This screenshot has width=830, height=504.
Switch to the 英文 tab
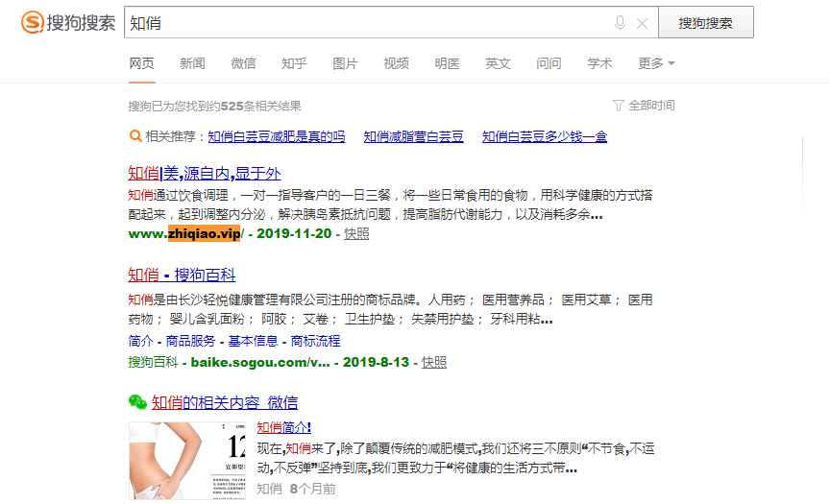(x=499, y=63)
